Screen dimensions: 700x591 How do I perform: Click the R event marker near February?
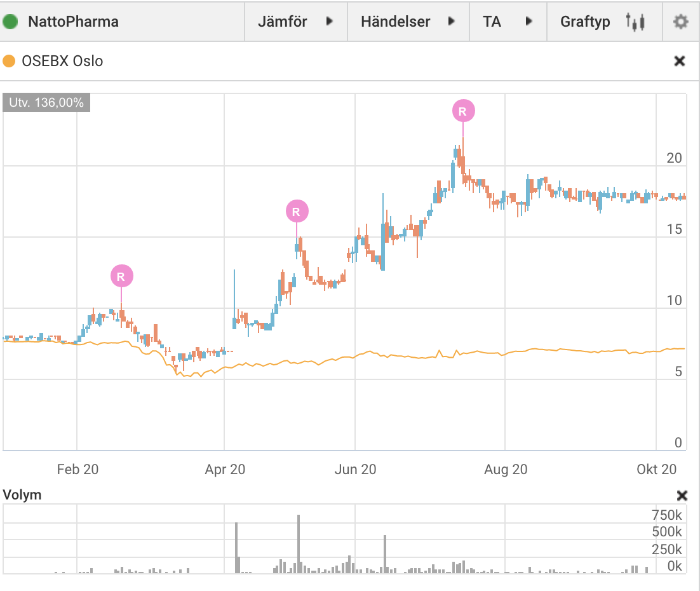coord(121,276)
